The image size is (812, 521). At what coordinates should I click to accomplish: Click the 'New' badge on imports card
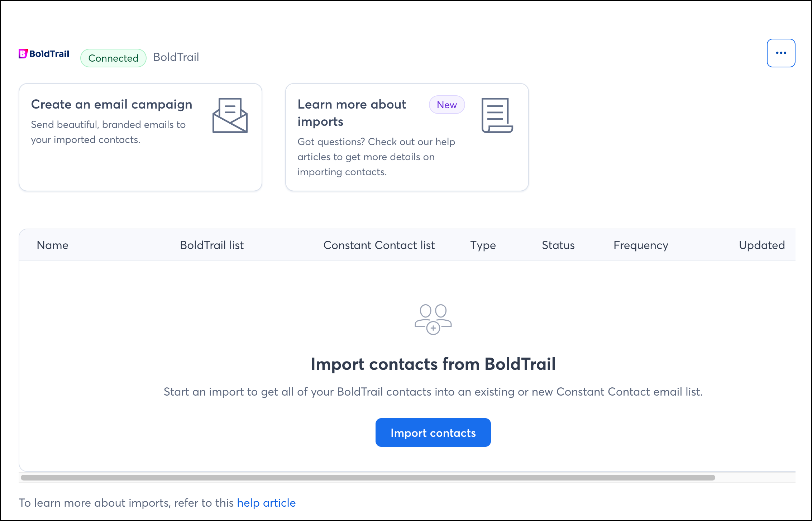coord(446,105)
